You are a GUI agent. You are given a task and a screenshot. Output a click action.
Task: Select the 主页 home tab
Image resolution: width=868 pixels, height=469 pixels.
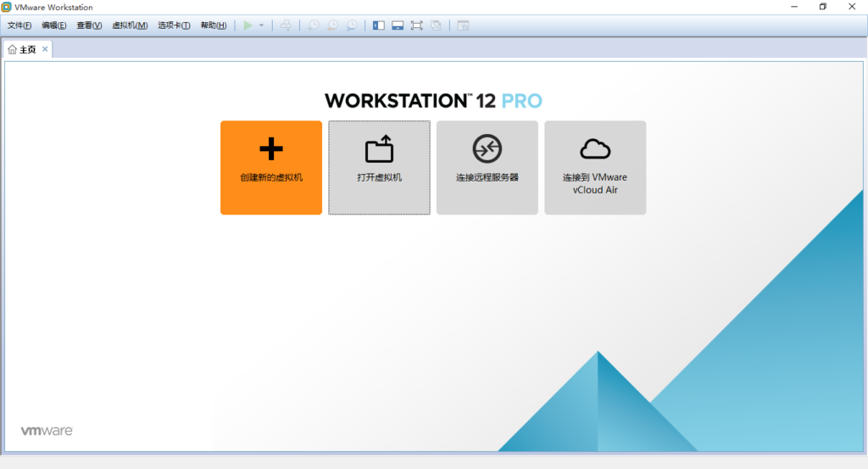(x=23, y=50)
